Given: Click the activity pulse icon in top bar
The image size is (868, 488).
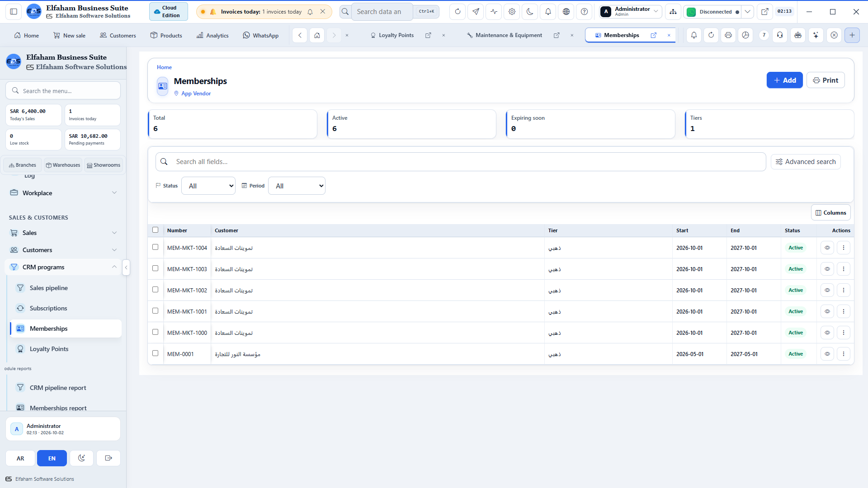Looking at the screenshot, I should (494, 12).
